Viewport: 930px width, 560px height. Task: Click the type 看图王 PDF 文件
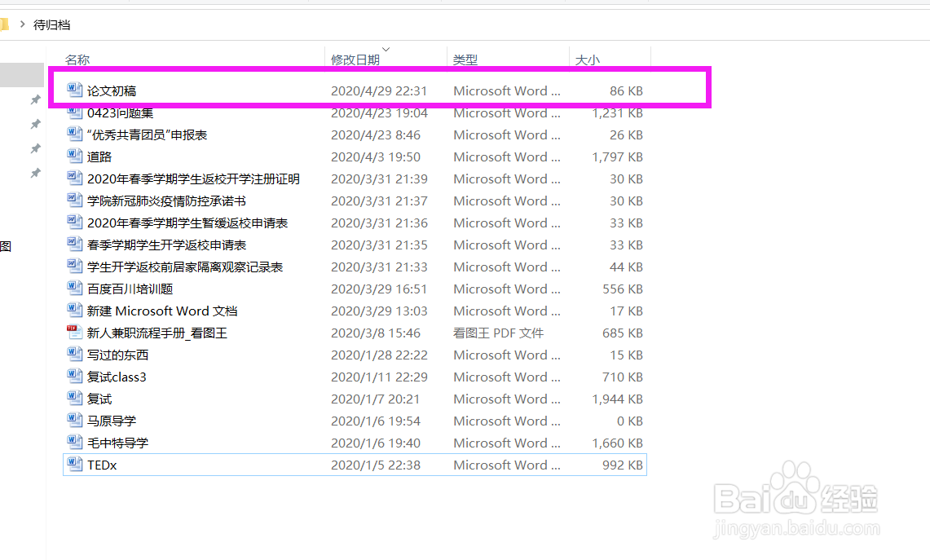(498, 333)
